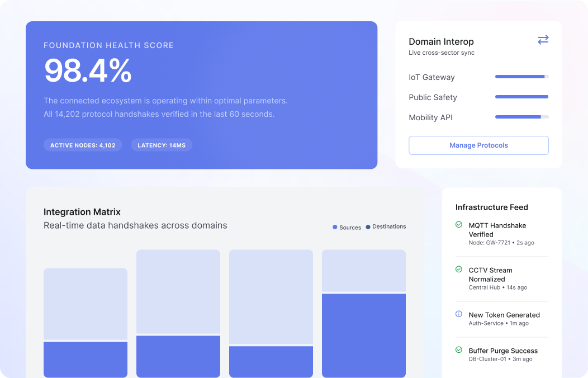
Task: Click green check icon beside Buffer Purge Success
Action: coord(459,350)
